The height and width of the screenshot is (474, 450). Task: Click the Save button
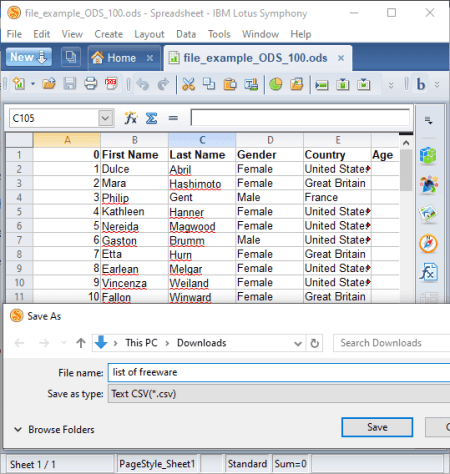(377, 427)
